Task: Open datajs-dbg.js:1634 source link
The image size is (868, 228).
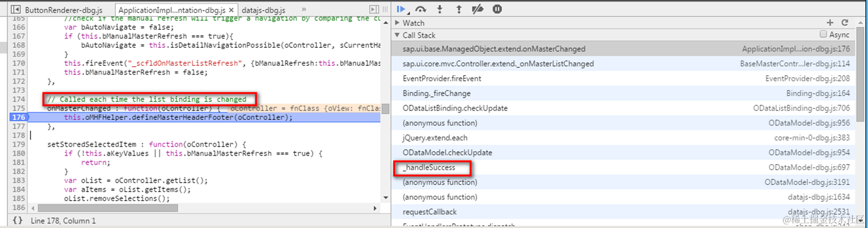Action: pyautogui.click(x=819, y=197)
